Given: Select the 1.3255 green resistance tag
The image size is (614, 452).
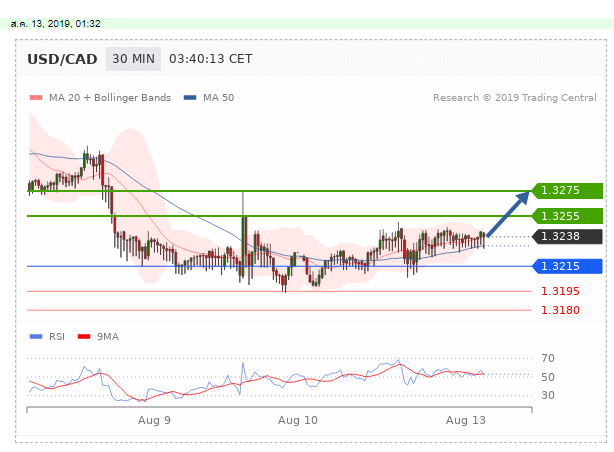Looking at the screenshot, I should (x=567, y=216).
